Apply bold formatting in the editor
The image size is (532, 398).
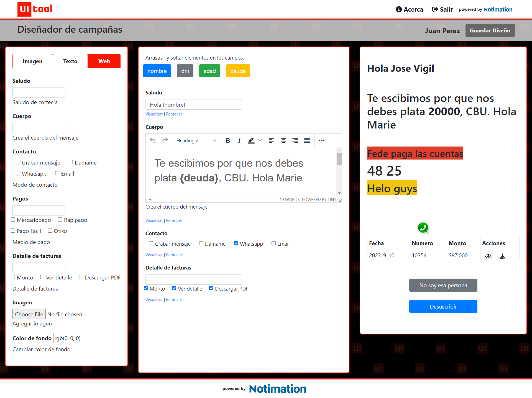[228, 140]
